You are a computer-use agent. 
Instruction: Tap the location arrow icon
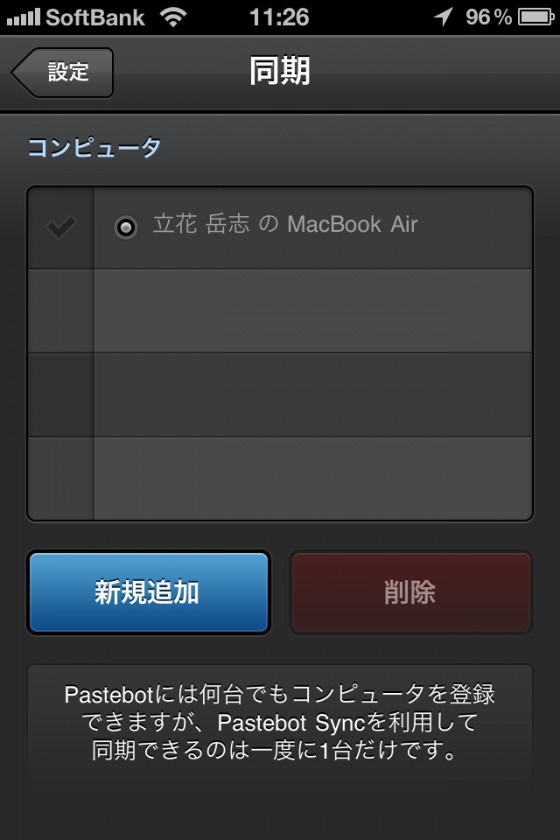click(444, 17)
